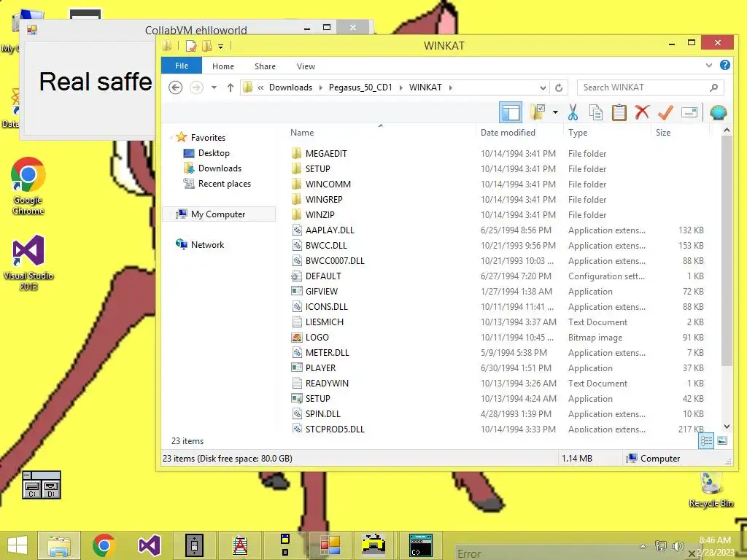Click the Copy documents icon
This screenshot has width=747, height=560.
(595, 112)
